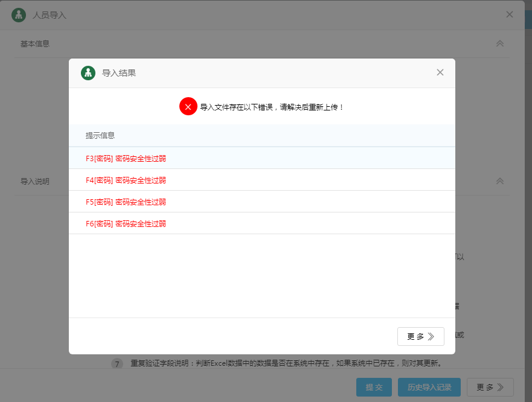Screen dimensions: 532x402
Task: Open 更多 options at the page bottom
Action: click(x=490, y=388)
